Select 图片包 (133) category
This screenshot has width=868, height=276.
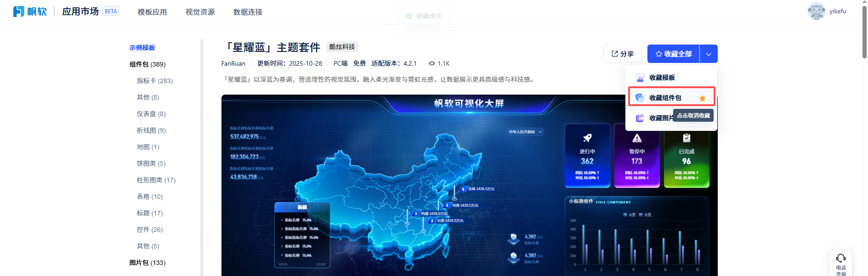148,263
